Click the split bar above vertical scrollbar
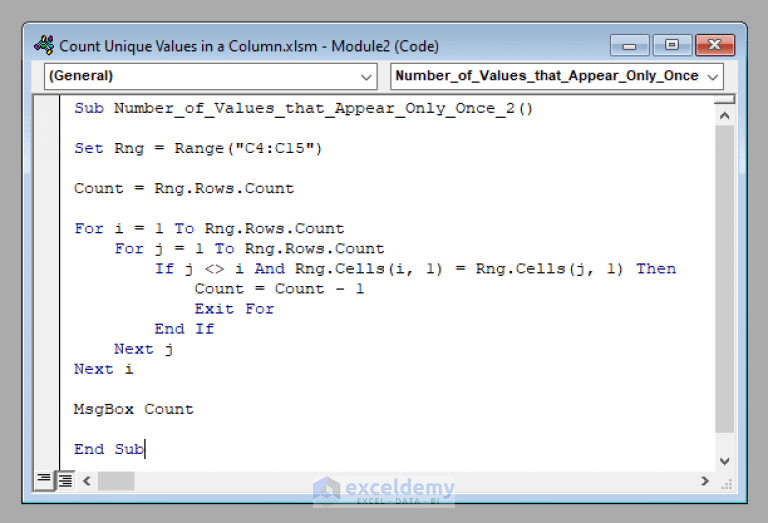Viewport: 768px width, 523px height. pyautogui.click(x=725, y=100)
